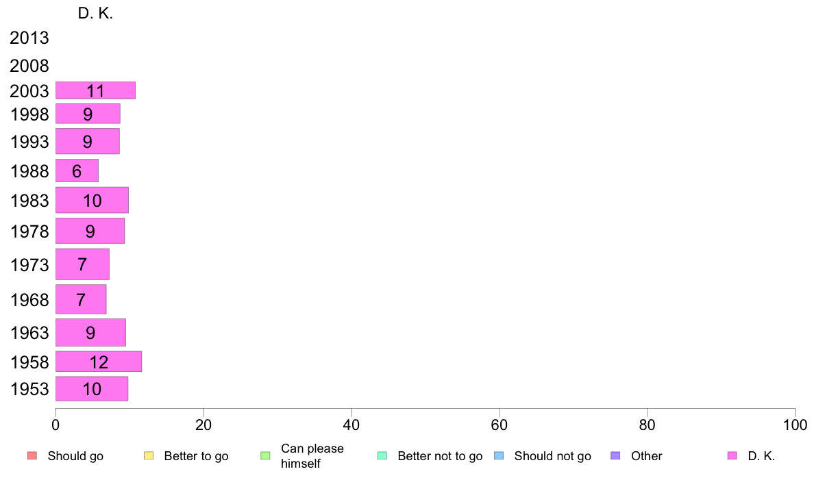
Task: Select the 1988 bar showing 6
Action: [x=77, y=171]
